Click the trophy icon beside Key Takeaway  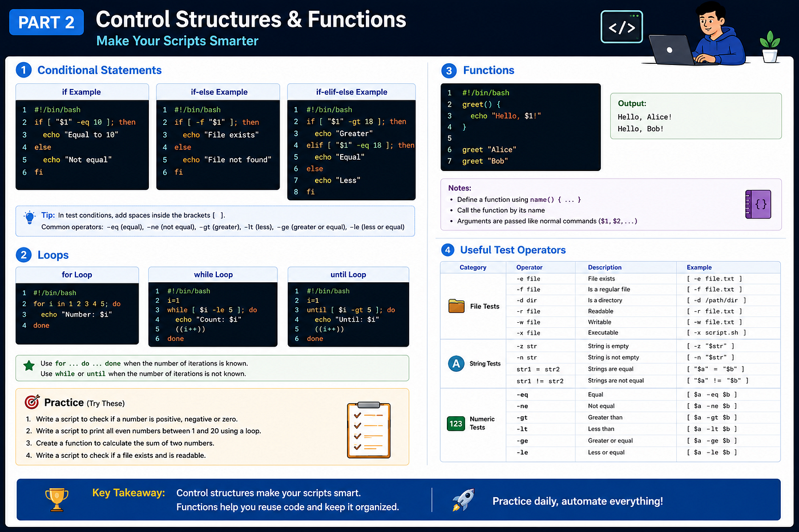tap(57, 499)
